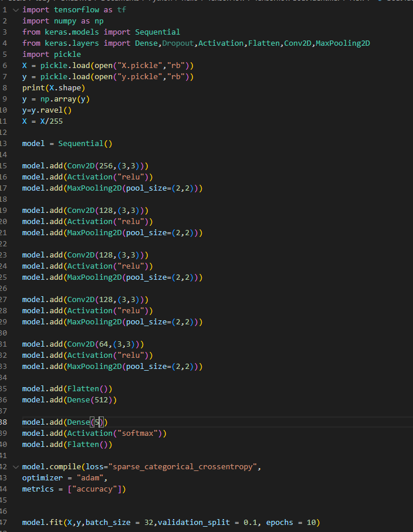Click 'validation_split' in the model.fit call
This screenshot has height=532, width=413.
194,523
